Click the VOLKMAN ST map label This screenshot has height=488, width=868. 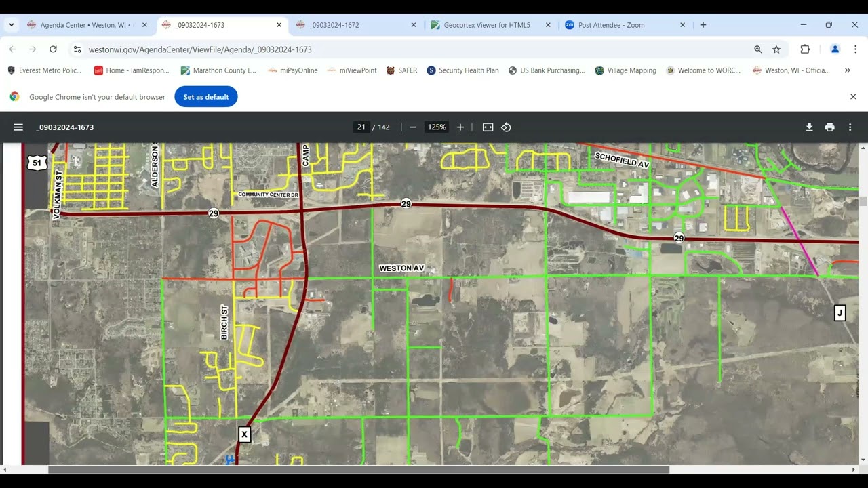[57, 194]
